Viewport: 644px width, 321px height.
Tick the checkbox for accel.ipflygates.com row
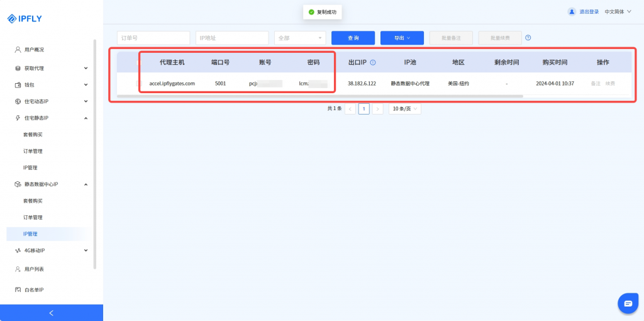pyautogui.click(x=139, y=83)
